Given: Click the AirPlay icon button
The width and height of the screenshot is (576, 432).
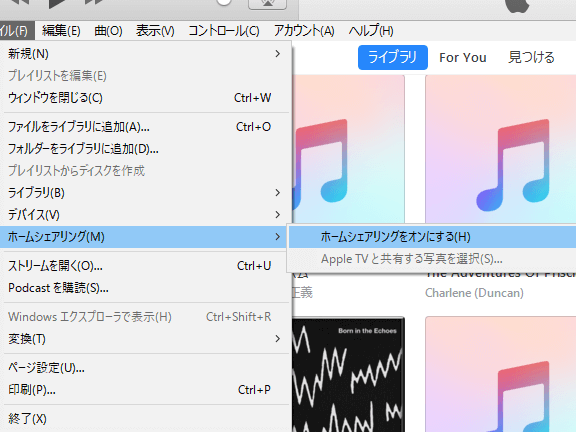Looking at the screenshot, I should (267, 4).
